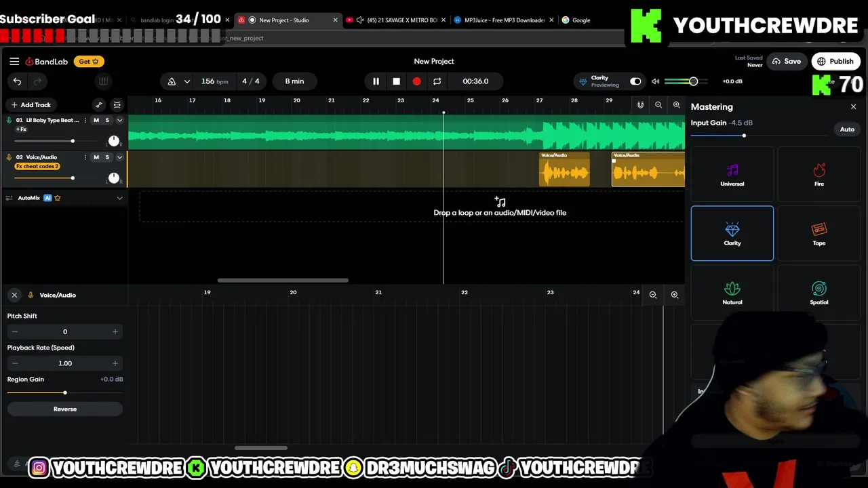Pause the playing track
868x488 pixels.
coord(376,81)
